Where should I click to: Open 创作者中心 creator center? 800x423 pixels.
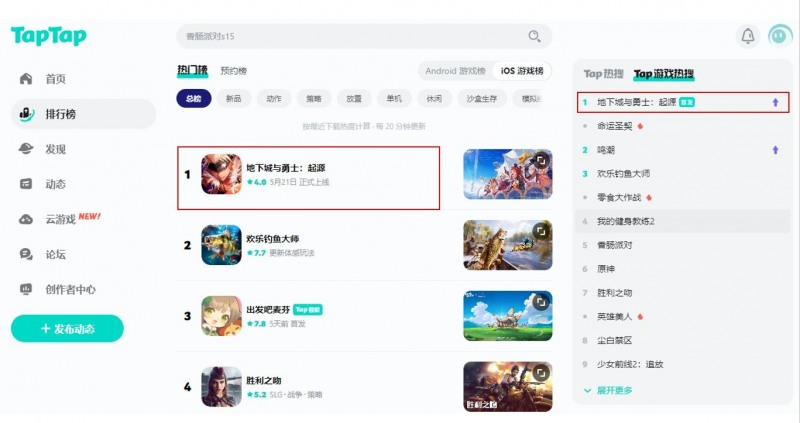(x=70, y=289)
